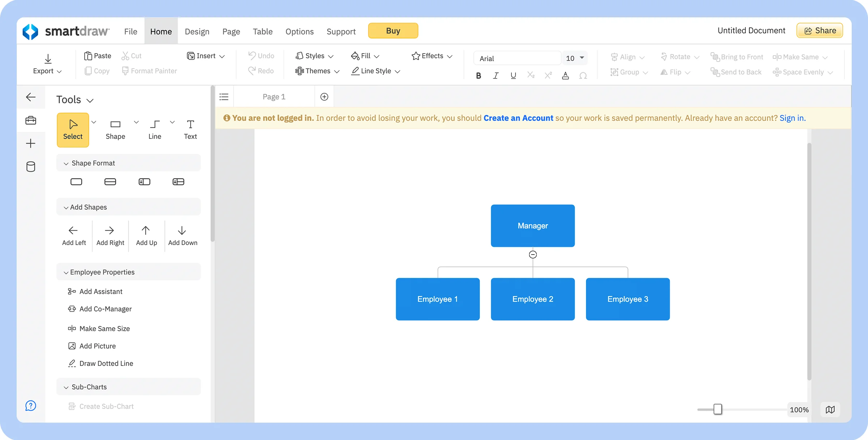
Task: Click the Share button
Action: [x=820, y=30]
